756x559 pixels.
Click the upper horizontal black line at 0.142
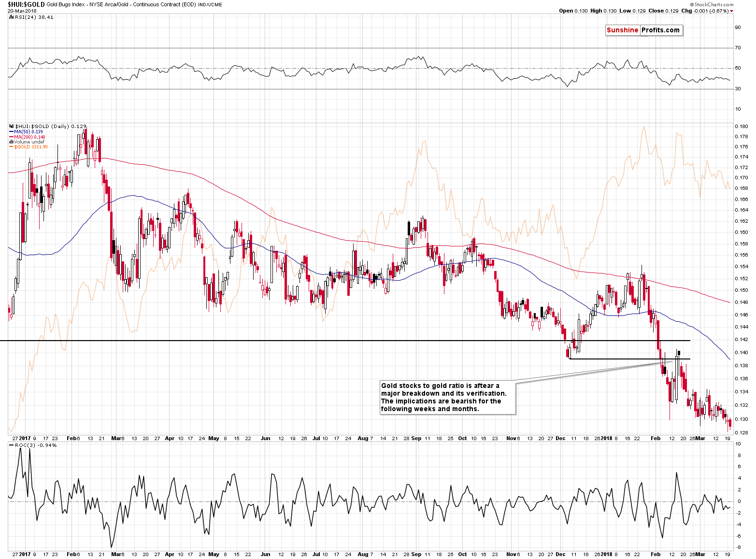(x=345, y=341)
